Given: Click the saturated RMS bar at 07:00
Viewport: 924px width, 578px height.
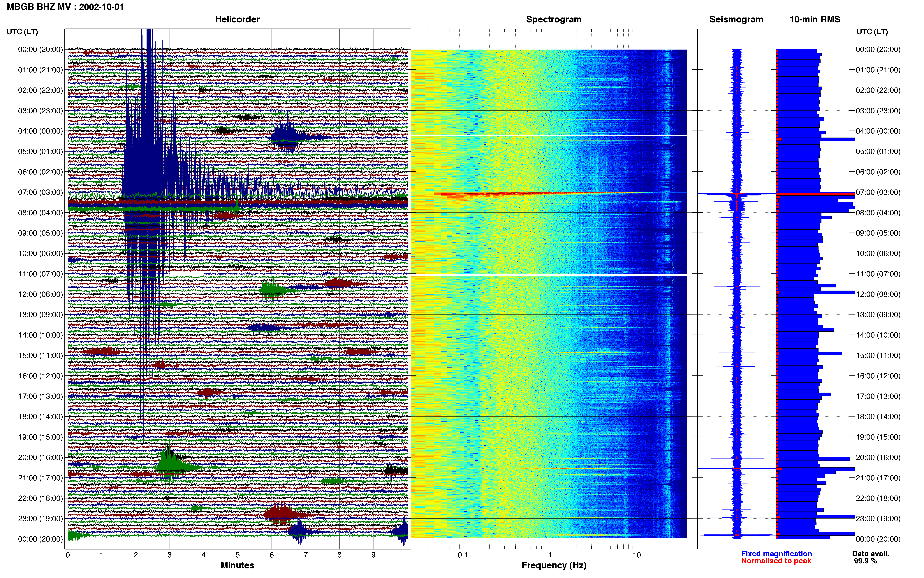Looking at the screenshot, I should point(816,194).
